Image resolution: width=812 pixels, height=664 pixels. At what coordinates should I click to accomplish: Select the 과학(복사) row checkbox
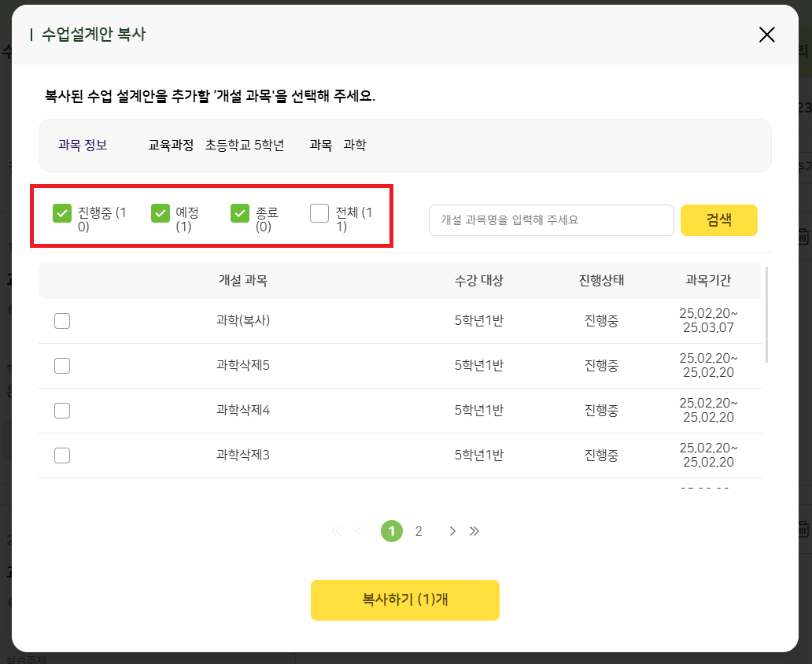coord(62,321)
